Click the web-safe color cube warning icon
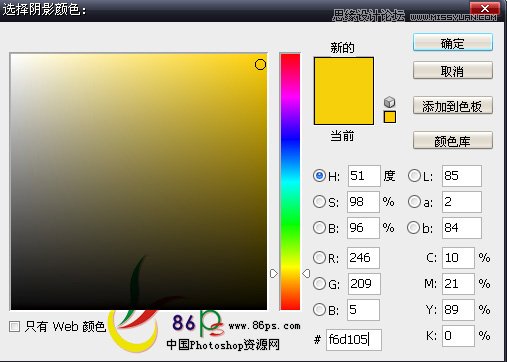This screenshot has height=362, width=507. point(389,102)
